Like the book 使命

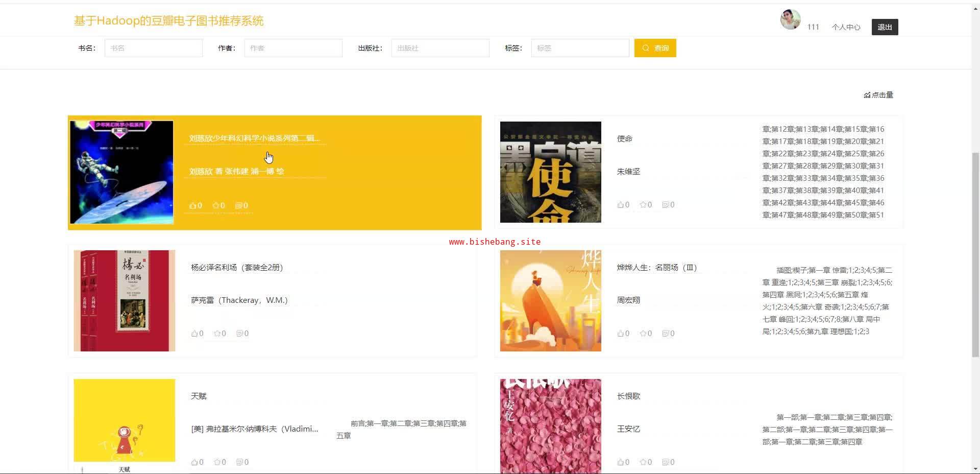coord(623,205)
